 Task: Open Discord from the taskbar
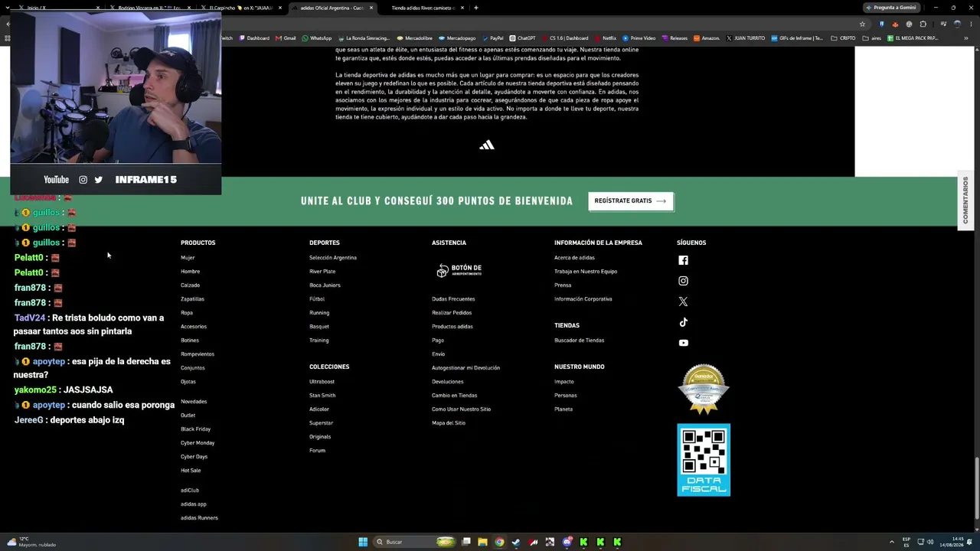567,542
